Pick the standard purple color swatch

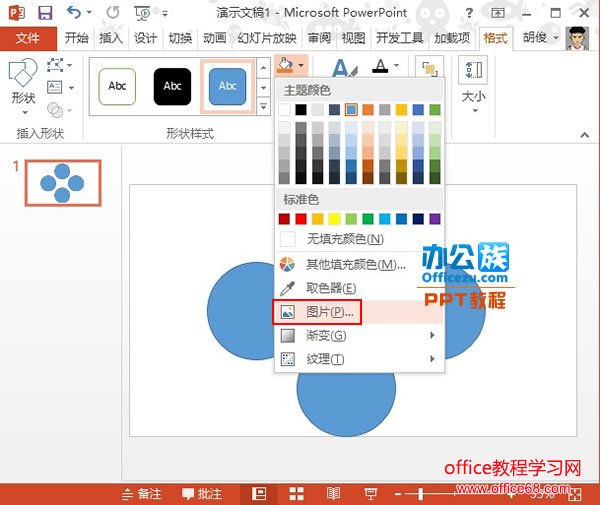click(435, 219)
